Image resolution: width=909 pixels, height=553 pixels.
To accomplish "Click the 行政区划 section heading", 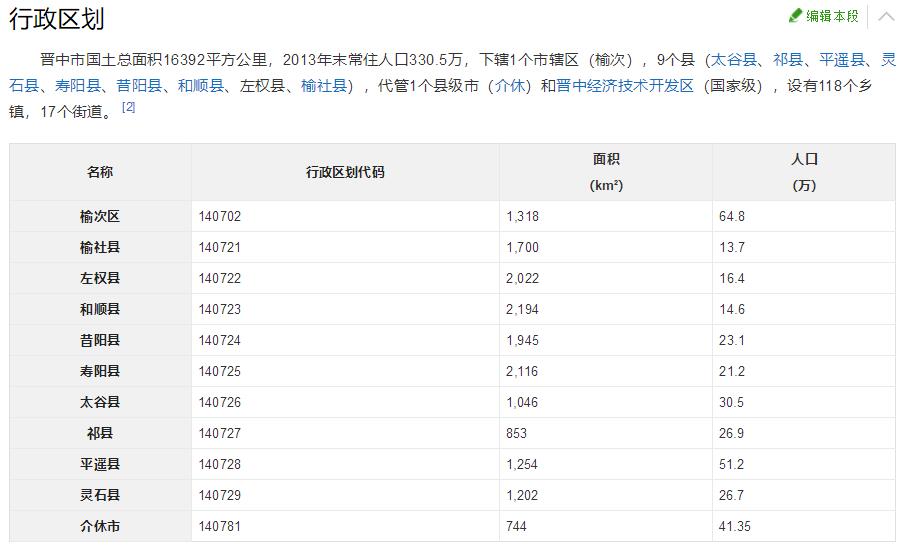I will 57,19.
